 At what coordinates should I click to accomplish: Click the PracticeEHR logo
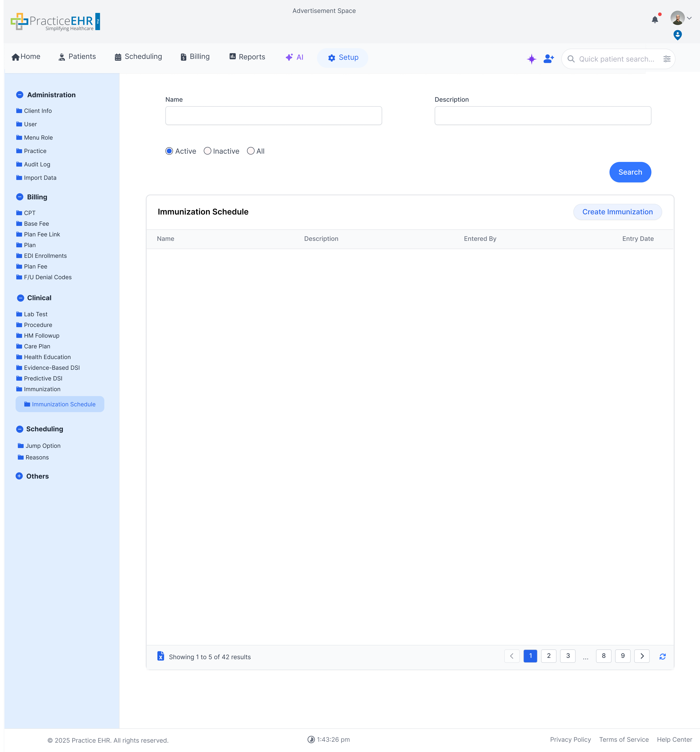(x=56, y=22)
